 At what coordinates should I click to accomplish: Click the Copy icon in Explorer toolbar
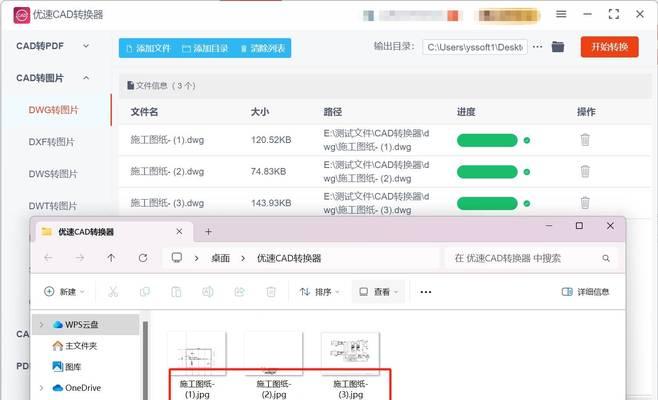145,291
